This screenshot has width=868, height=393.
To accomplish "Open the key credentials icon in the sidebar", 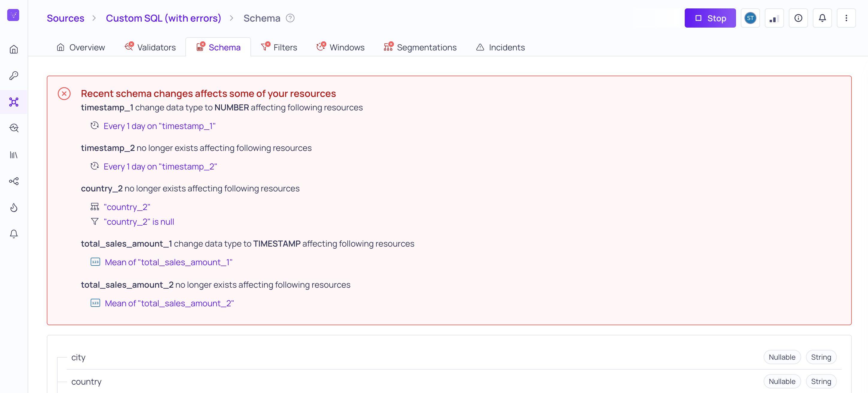I will pos(14,76).
